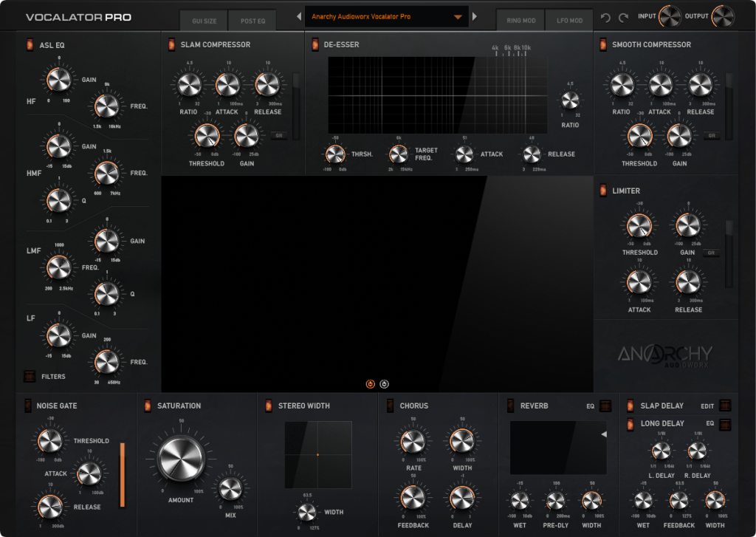Open the POST EQ tab
The height and width of the screenshot is (537, 756).
point(252,21)
